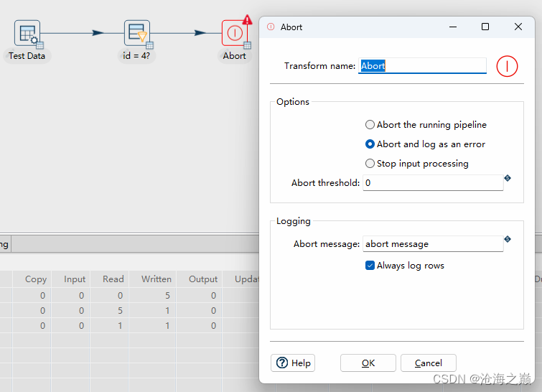Click info grid badge on Abort transform
542x392 pixels.
point(247,45)
